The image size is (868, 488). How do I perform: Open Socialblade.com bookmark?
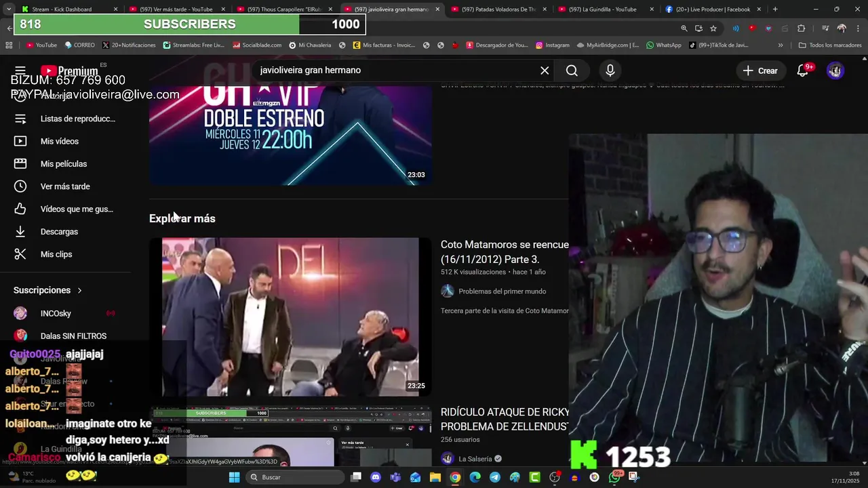pyautogui.click(x=257, y=45)
